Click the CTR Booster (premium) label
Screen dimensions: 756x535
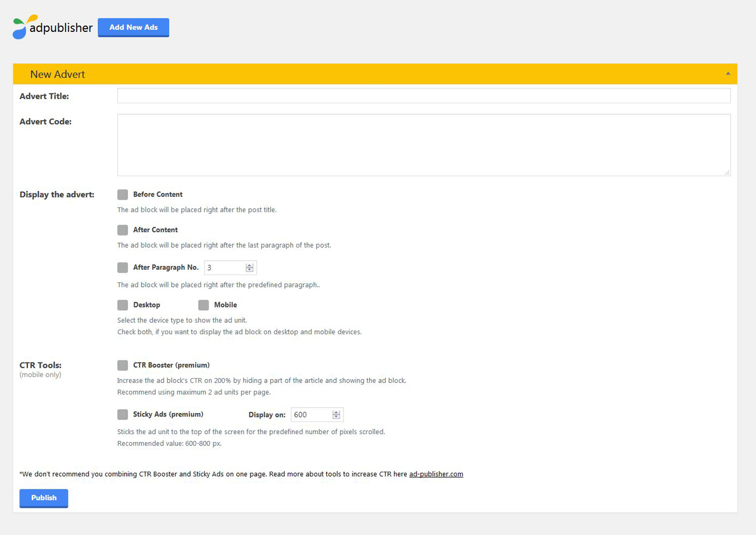point(171,365)
